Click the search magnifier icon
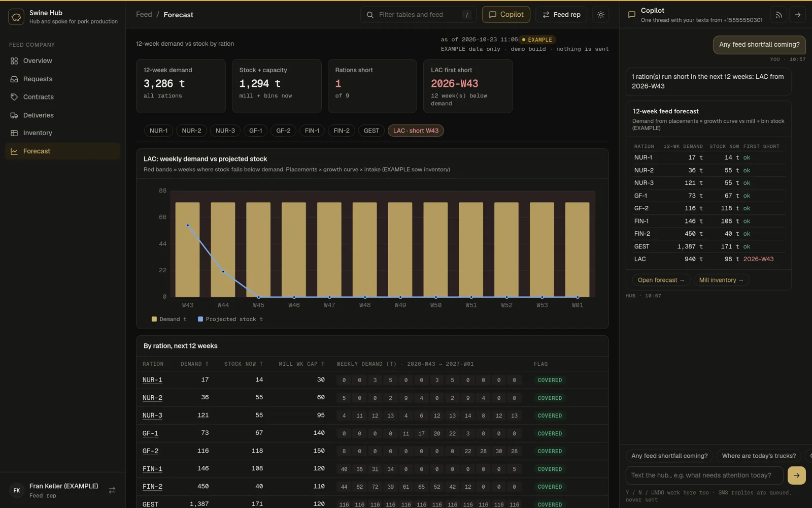Image resolution: width=812 pixels, height=508 pixels. pos(370,15)
